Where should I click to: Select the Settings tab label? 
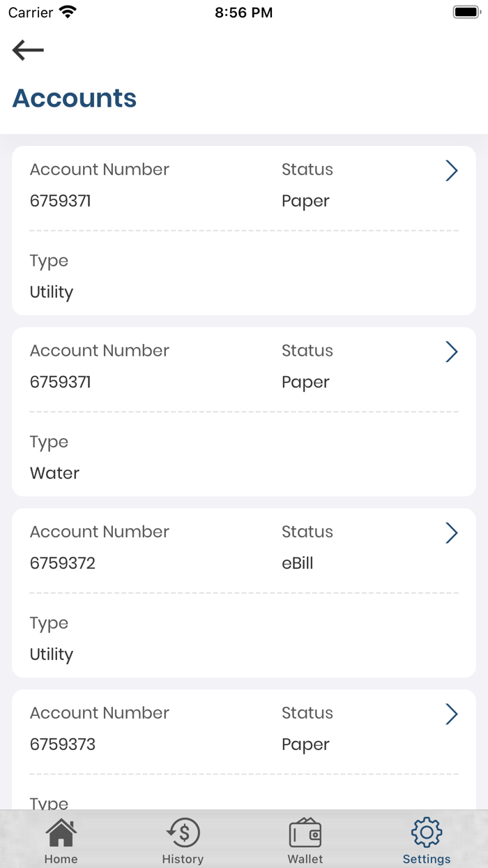pos(426,858)
